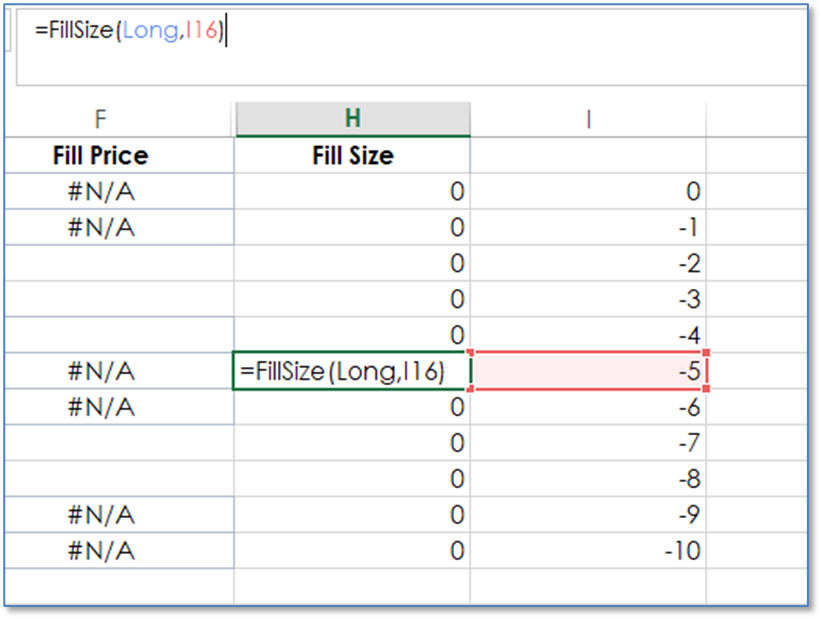
Task: Click the #N/A cell in the -6 row
Action: [100, 407]
